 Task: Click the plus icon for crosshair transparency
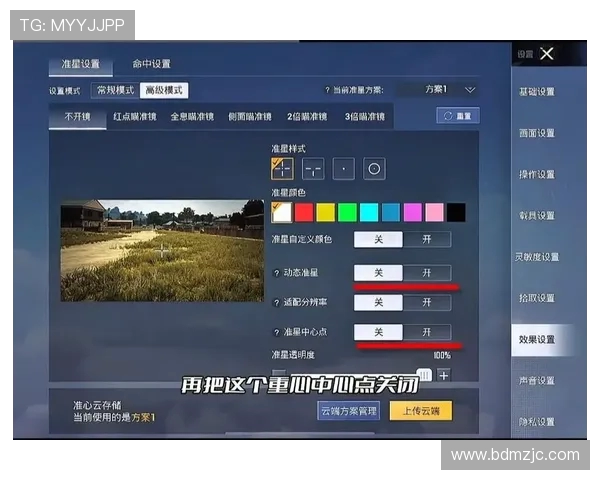click(x=443, y=376)
